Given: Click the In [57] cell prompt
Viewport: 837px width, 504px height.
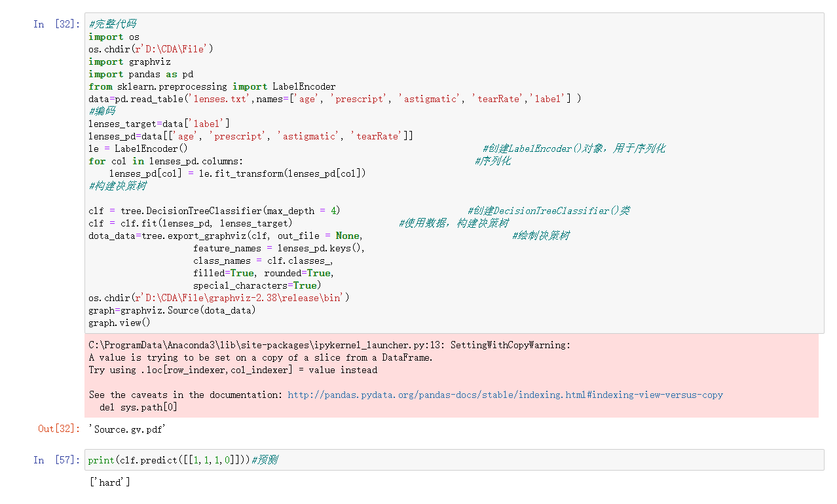Looking at the screenshot, I should pyautogui.click(x=56, y=460).
